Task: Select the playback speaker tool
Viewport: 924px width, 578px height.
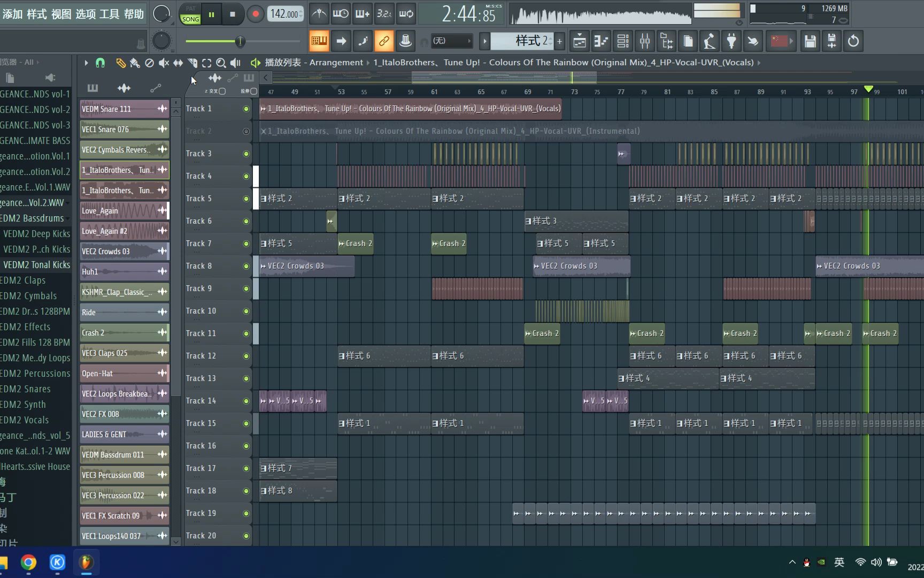Action: coord(235,63)
